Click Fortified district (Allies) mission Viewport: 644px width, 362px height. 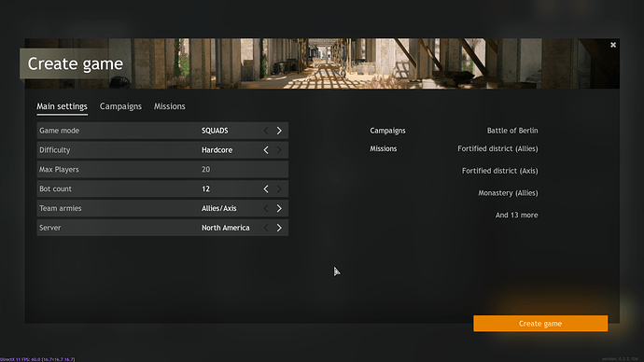497,148
